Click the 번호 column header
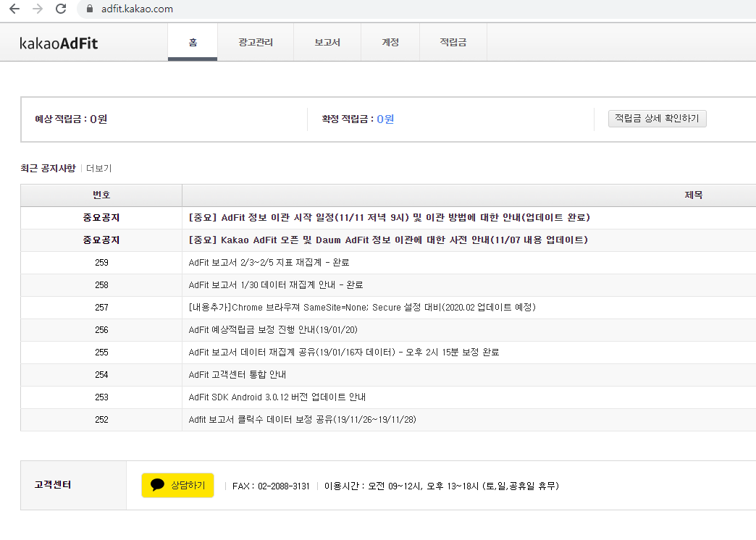This screenshot has width=756, height=540. pyautogui.click(x=101, y=195)
